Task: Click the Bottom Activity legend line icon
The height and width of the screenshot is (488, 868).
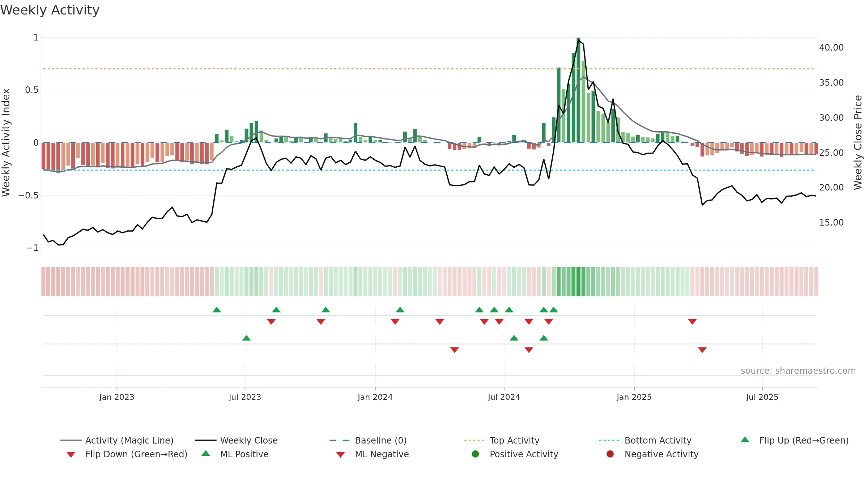Action: pos(609,440)
